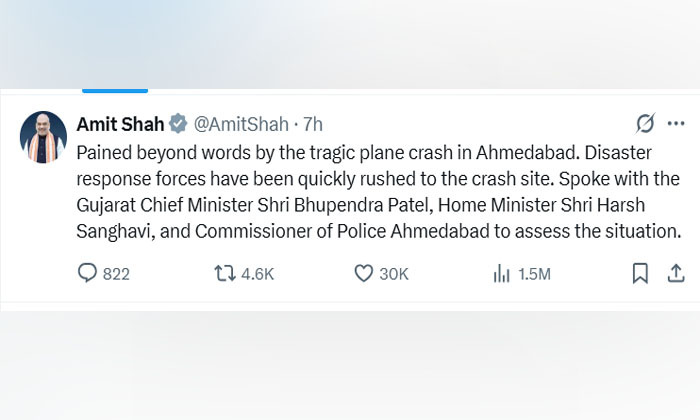Click the Amit Shah display name

pos(120,124)
